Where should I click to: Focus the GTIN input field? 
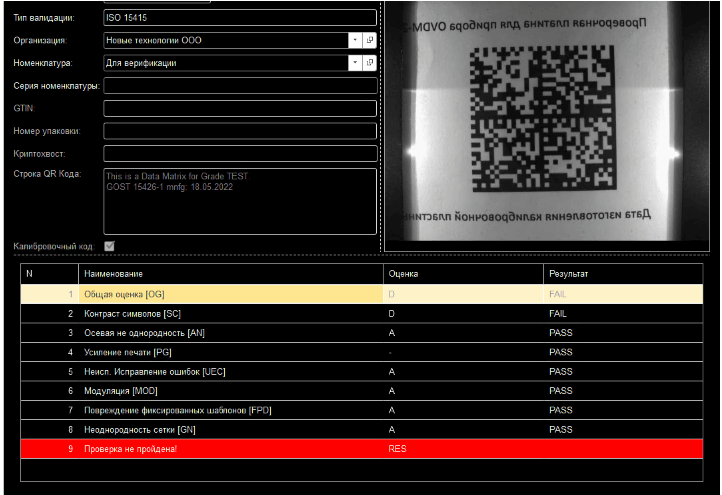click(240, 108)
